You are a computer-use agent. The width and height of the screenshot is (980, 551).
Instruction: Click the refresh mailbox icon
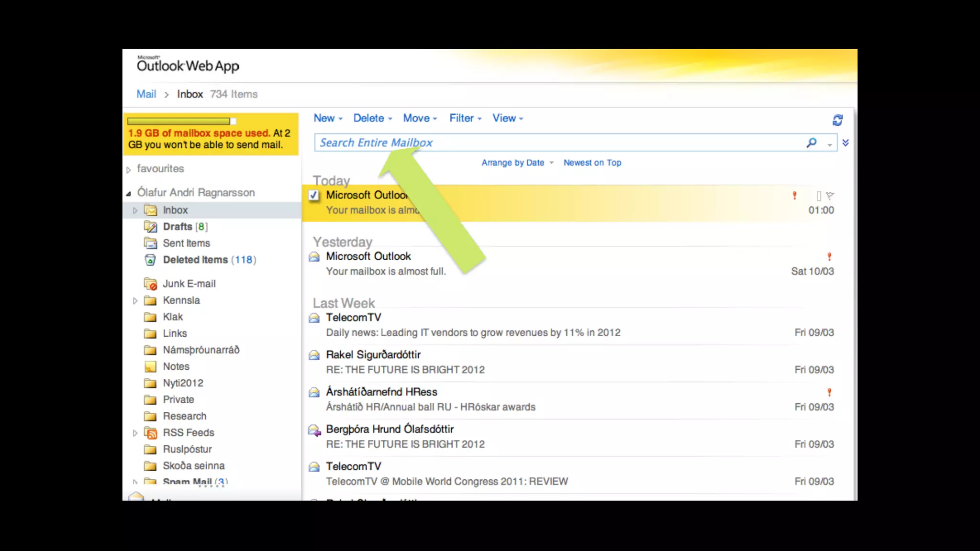pyautogui.click(x=837, y=120)
